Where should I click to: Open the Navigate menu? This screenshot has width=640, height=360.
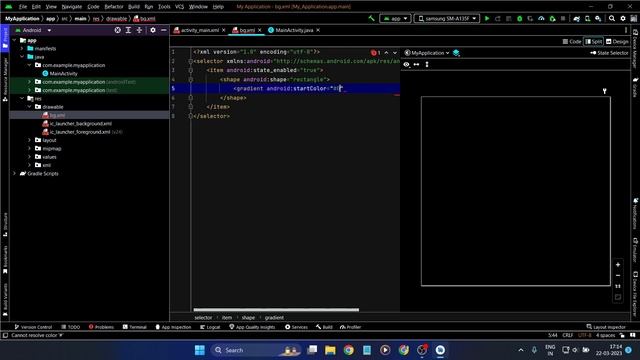click(71, 7)
